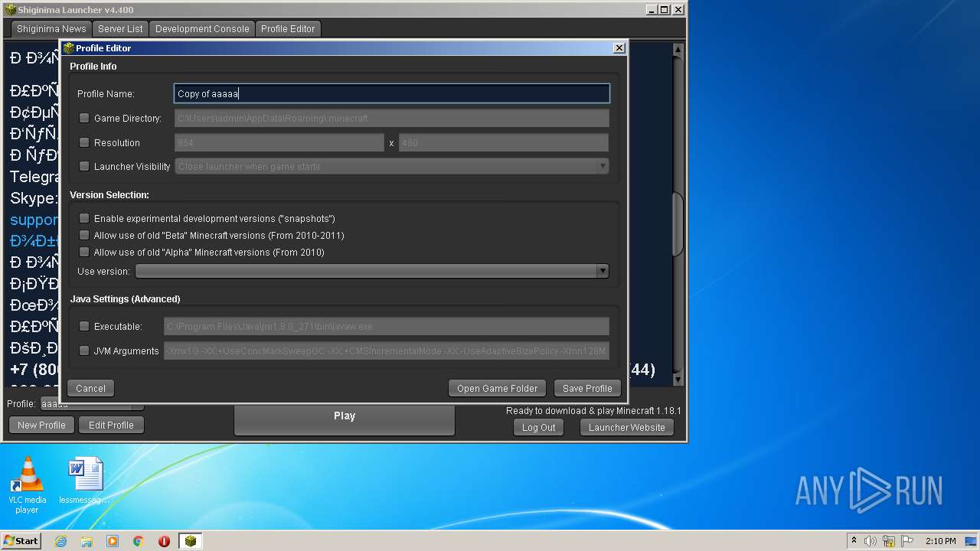This screenshot has height=551, width=980.
Task: Click the news pane scroll up arrow
Action: [678, 50]
